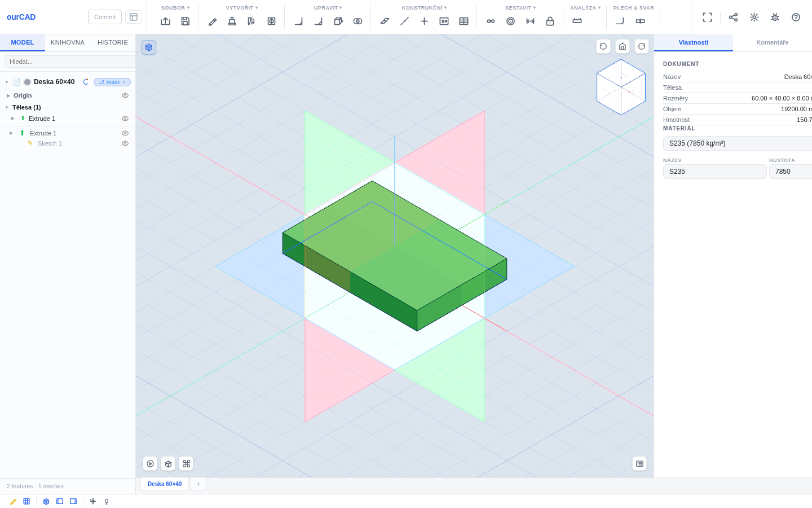Open the main branch dropdown
The width and height of the screenshot is (812, 508).
[x=112, y=82]
